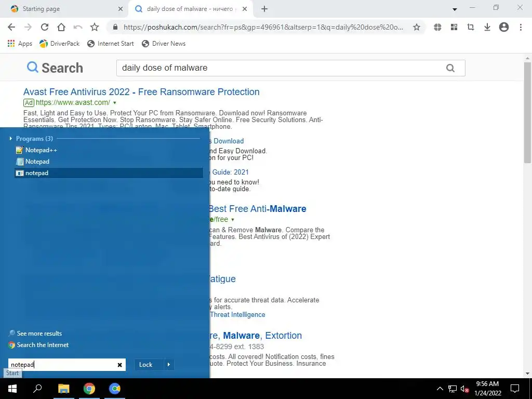
Task: Open the three-dot browser menu
Action: pos(521,27)
